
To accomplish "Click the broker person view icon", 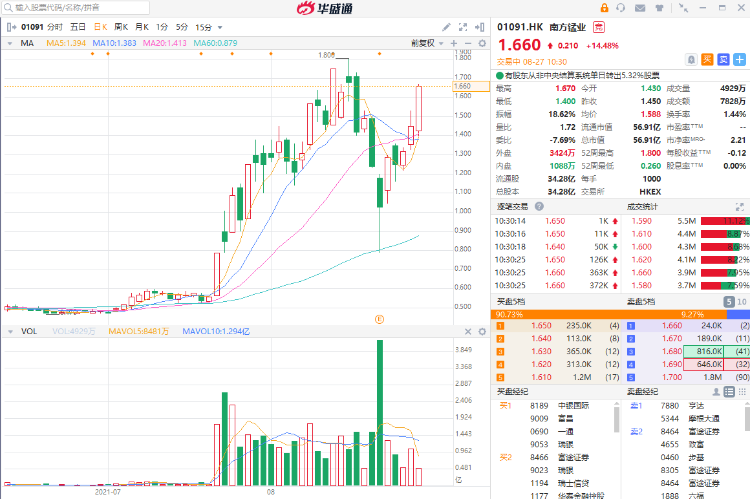I will pos(716,392).
